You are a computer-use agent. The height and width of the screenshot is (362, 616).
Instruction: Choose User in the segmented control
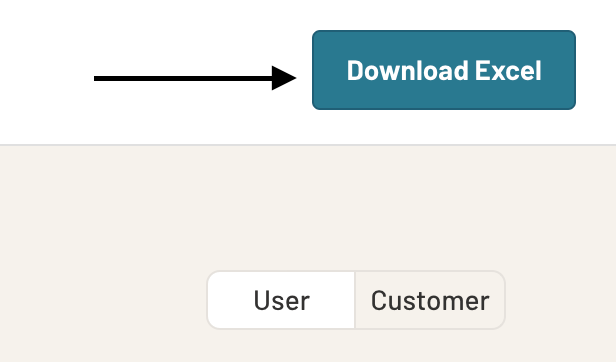(x=281, y=300)
